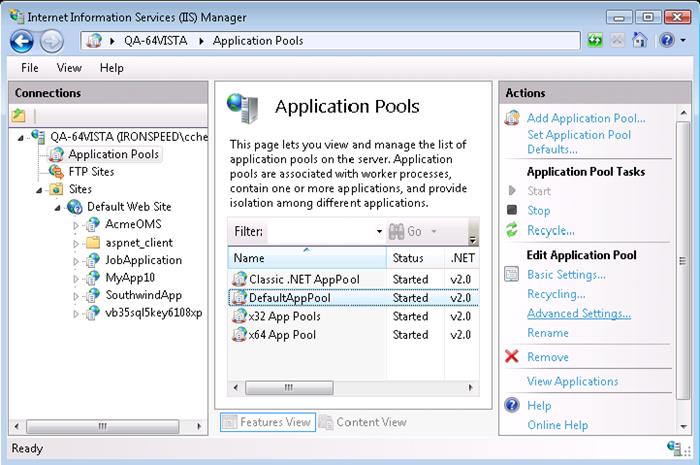Click the status bar network configuration icon

674,448
